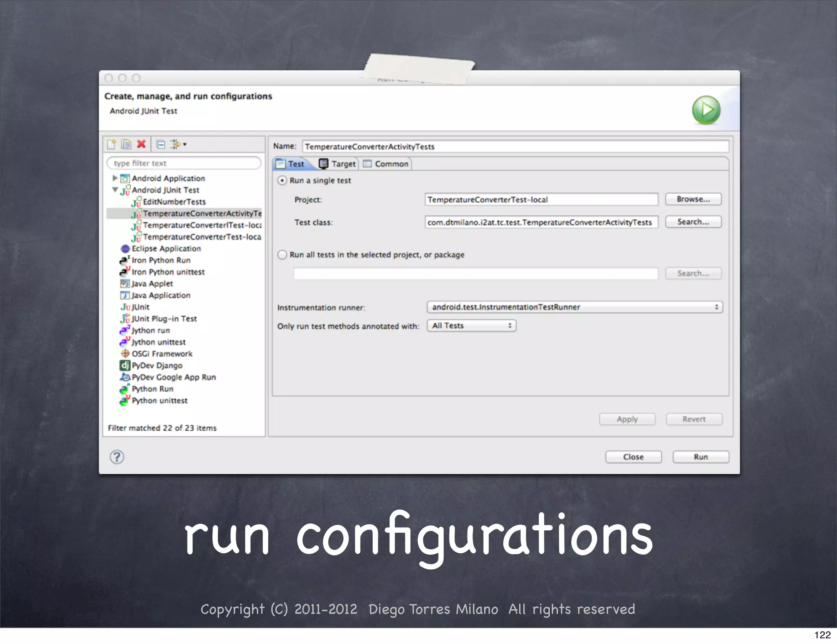Click the Browse... button for Project
The height and width of the screenshot is (644, 837).
coord(693,199)
